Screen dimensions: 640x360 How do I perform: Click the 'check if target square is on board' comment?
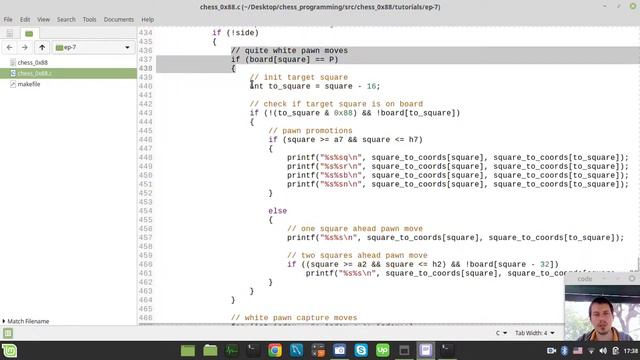click(336, 104)
